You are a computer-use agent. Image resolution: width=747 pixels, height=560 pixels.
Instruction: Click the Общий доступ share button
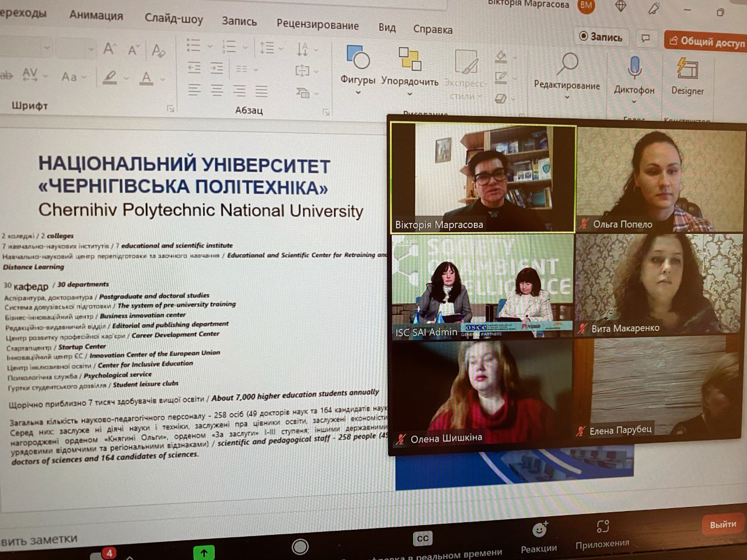(x=706, y=41)
